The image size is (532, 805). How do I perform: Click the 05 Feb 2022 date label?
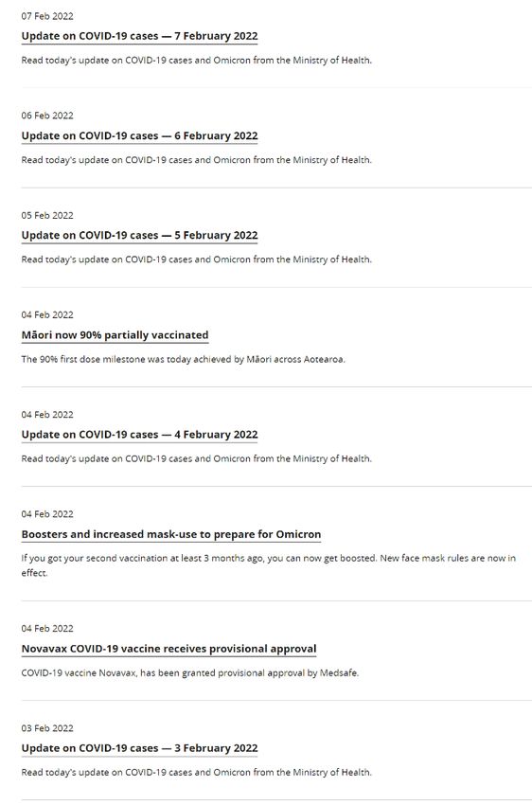click(x=47, y=215)
